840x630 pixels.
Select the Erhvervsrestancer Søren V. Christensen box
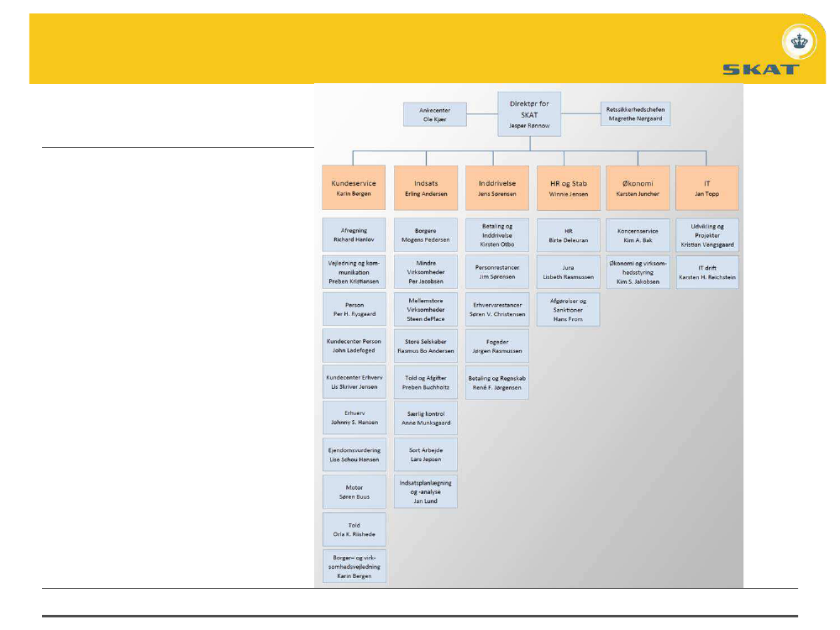(497, 309)
